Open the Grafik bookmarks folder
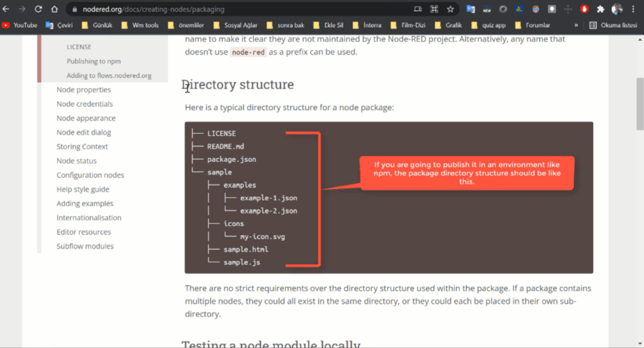644x348 pixels. tap(448, 25)
